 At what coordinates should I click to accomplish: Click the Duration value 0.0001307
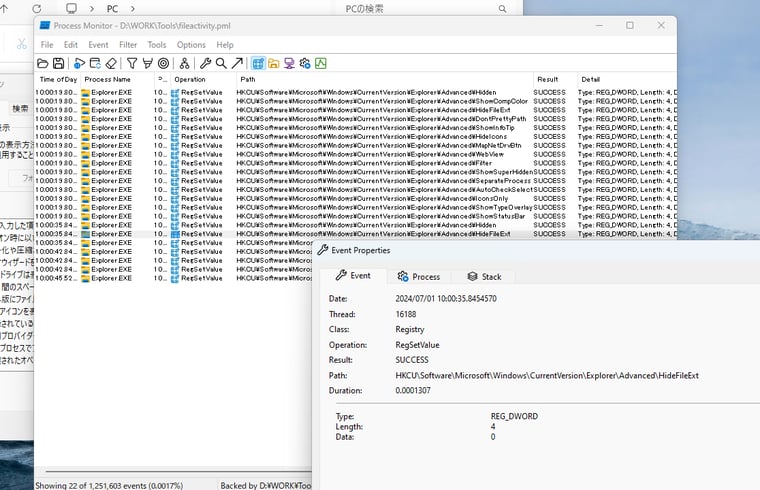pos(413,391)
